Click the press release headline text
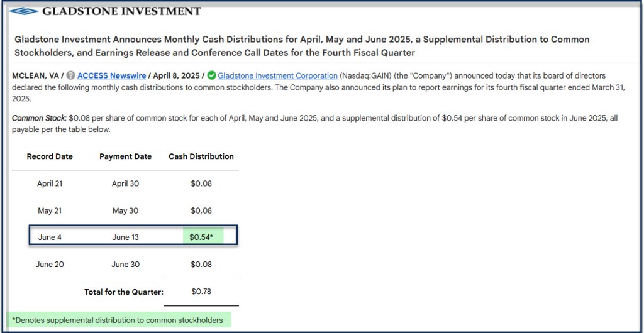This screenshot has width=644, height=333. pos(302,46)
